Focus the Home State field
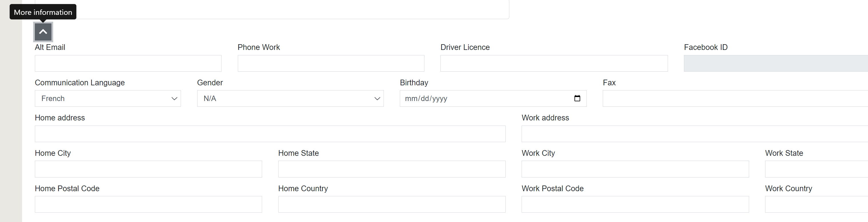This screenshot has height=222, width=868. [x=392, y=169]
